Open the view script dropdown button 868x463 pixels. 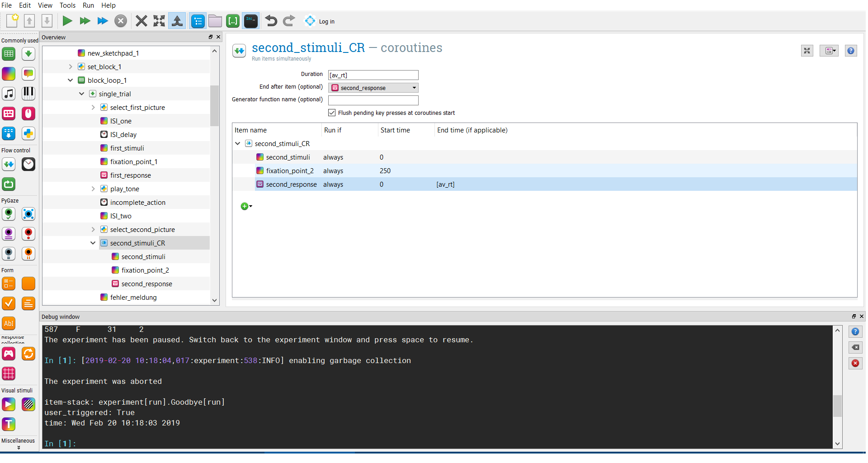click(829, 51)
